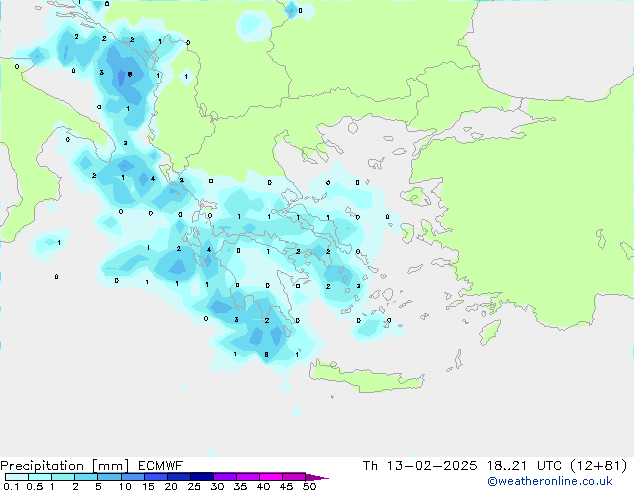Choose the 10–15 mm legend color swatch
Viewport: 634px width, 490px height.
click(132, 477)
